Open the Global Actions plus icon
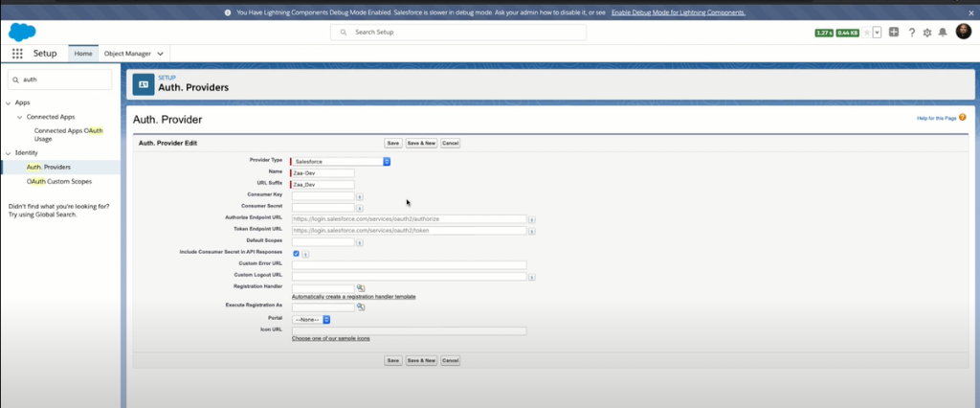The height and width of the screenshot is (408, 980). coord(893,33)
